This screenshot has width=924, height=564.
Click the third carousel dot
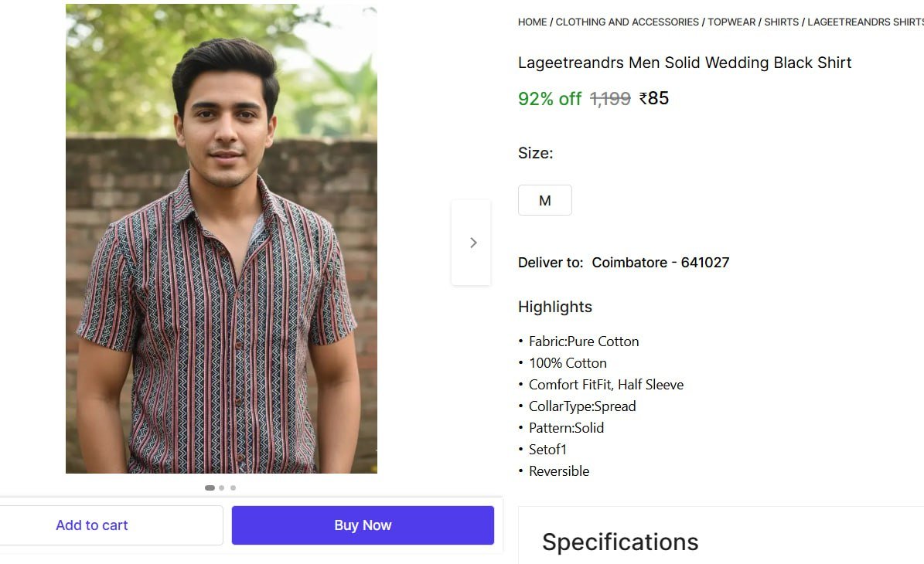coord(233,488)
